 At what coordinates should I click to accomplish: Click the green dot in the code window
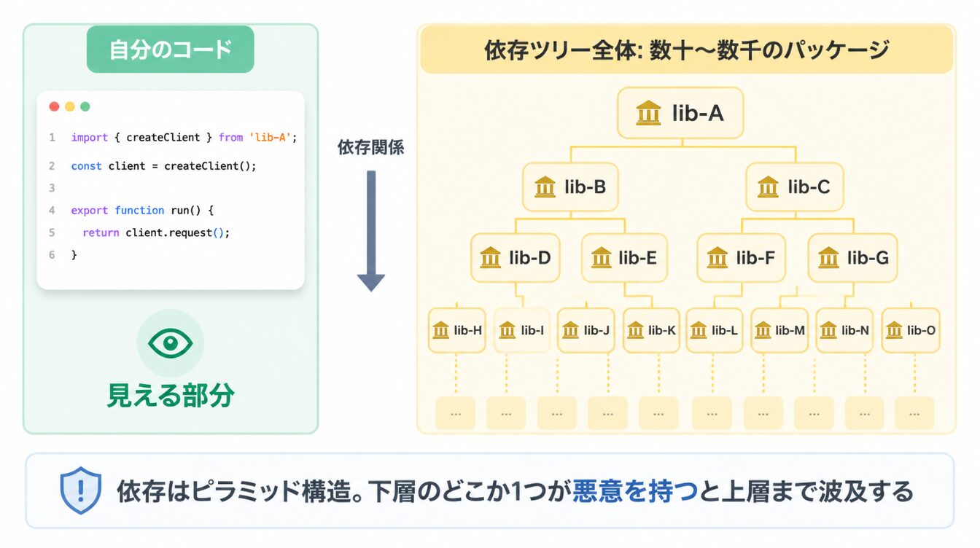pyautogui.click(x=85, y=106)
